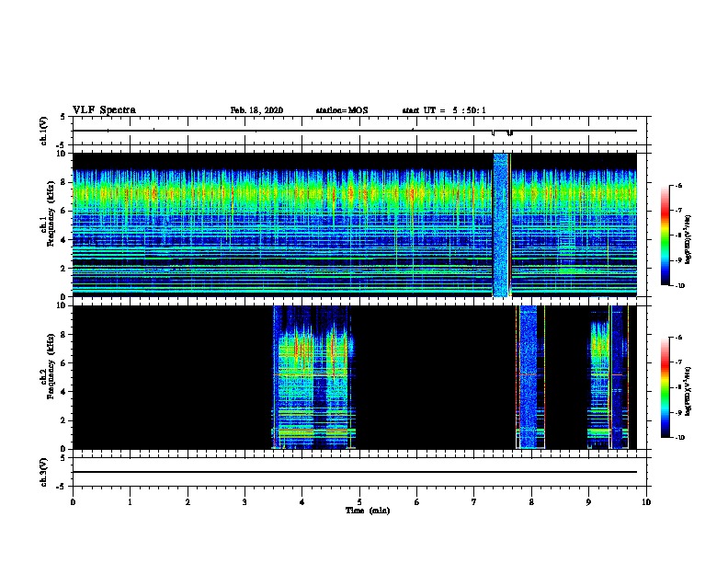Screen dimensions: 728x563
Task: Click the blue noise band in ch.2 near minute 8
Action: click(x=529, y=377)
